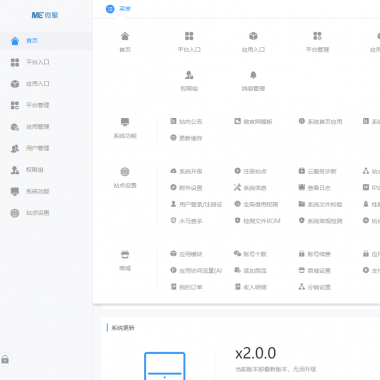Click the lock icon at sidebar bottom
This screenshot has width=380, height=380.
pyautogui.click(x=5, y=359)
